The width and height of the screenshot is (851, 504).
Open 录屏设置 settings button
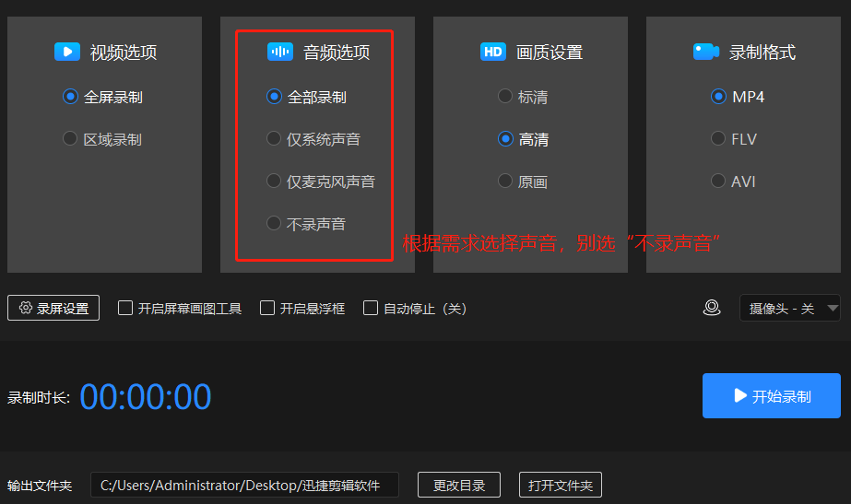(x=53, y=308)
